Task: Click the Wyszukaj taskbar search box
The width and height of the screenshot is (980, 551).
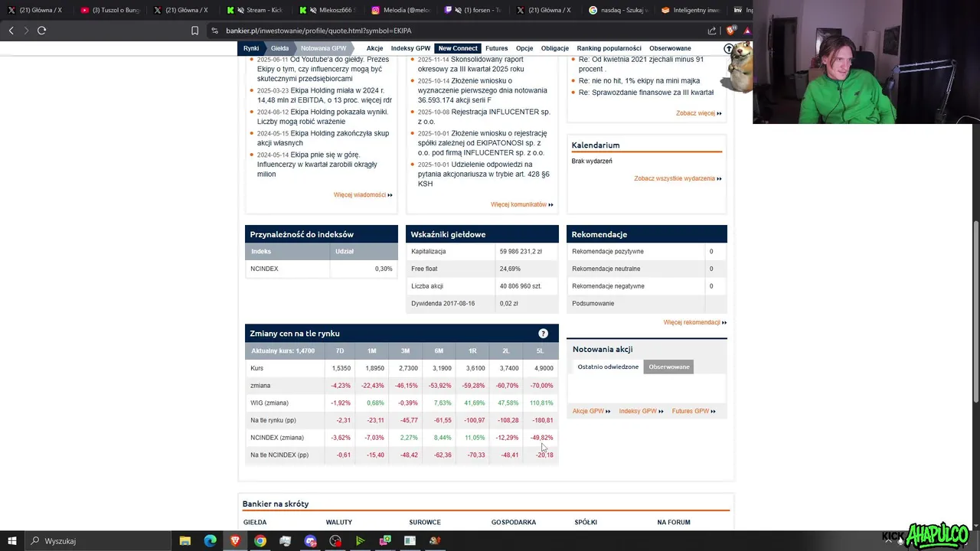Action: pyautogui.click(x=96, y=541)
